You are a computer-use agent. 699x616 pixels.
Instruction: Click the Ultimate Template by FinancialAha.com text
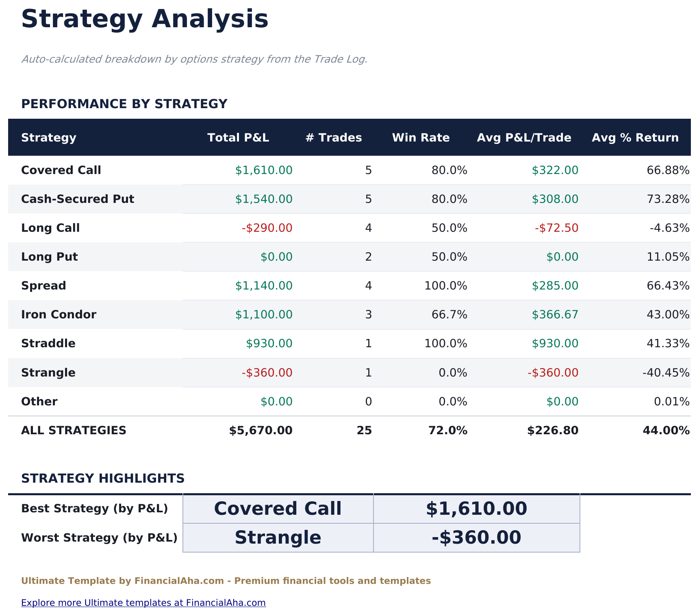click(226, 581)
